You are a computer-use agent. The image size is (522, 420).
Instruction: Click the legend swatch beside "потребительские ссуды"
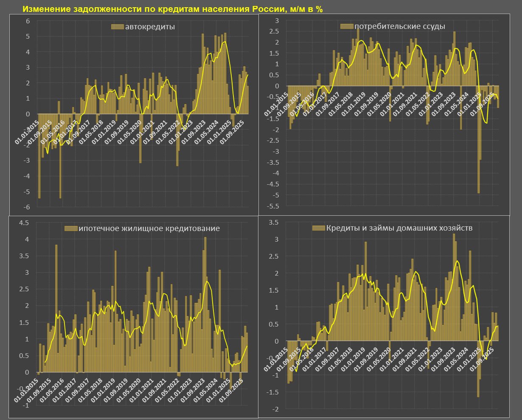pos(347,26)
